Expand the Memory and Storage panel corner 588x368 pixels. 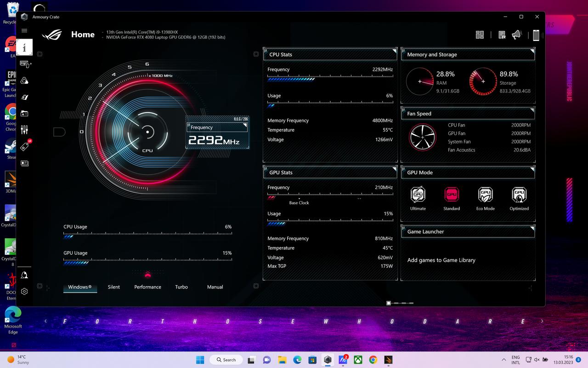[x=532, y=51]
